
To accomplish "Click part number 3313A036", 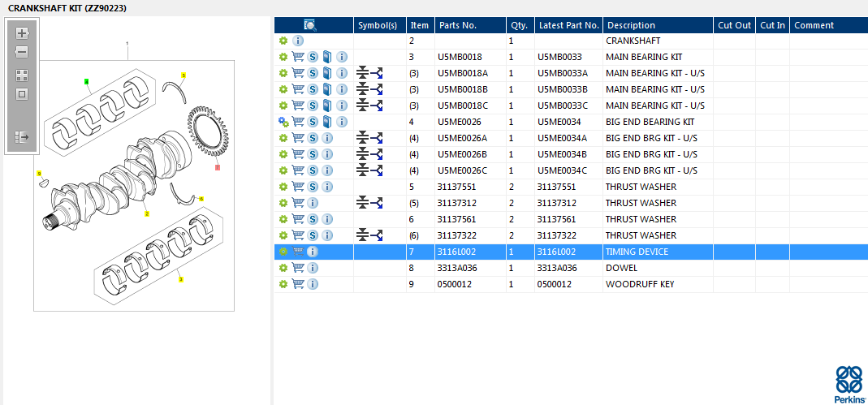I will [457, 268].
